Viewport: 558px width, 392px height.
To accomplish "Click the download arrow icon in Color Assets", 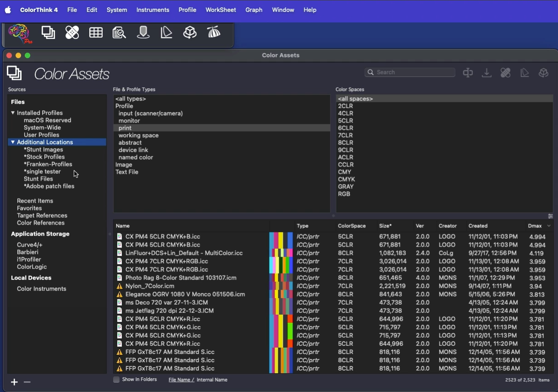I will click(487, 73).
